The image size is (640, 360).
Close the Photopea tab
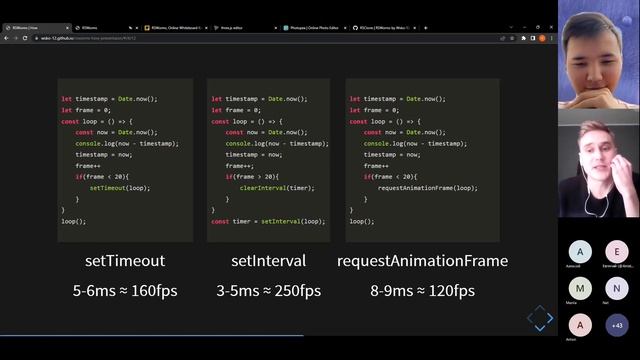pos(345,28)
